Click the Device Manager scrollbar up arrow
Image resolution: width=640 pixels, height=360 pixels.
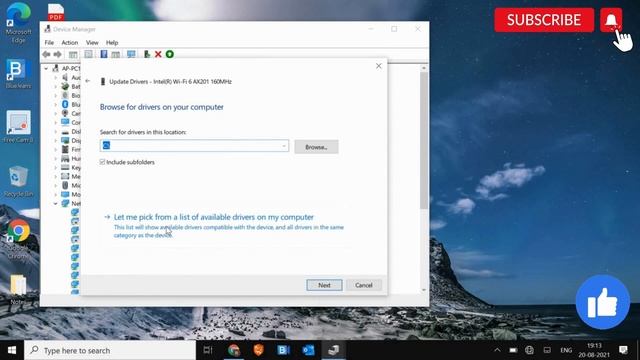pos(424,68)
